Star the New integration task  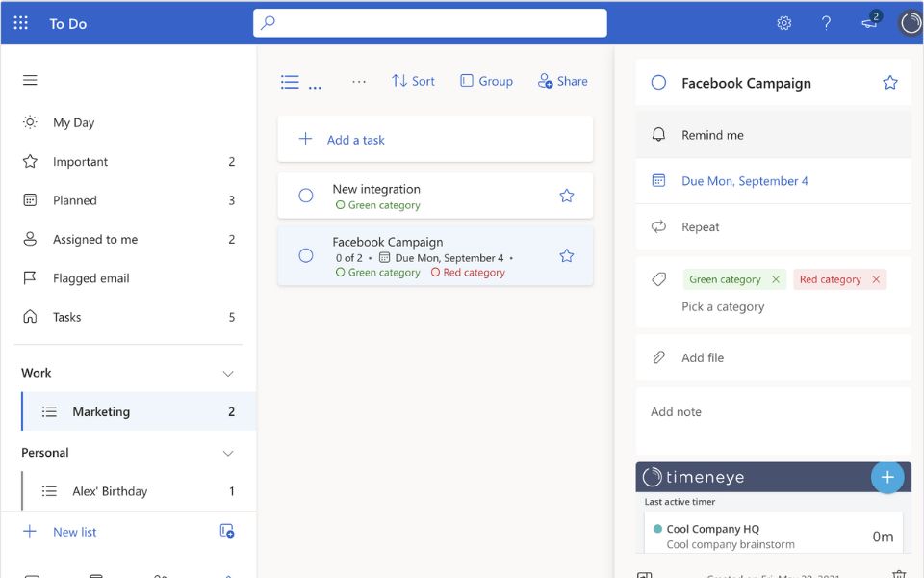point(566,196)
